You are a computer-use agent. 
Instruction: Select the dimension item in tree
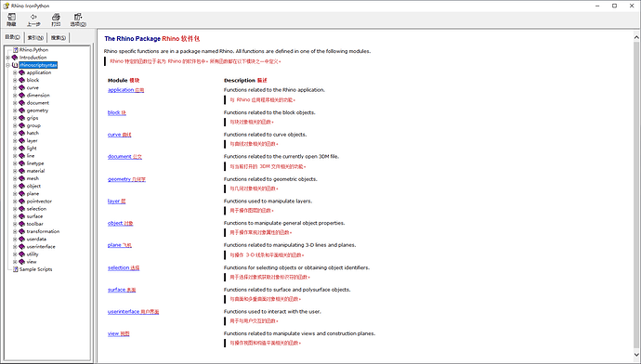[38, 96]
